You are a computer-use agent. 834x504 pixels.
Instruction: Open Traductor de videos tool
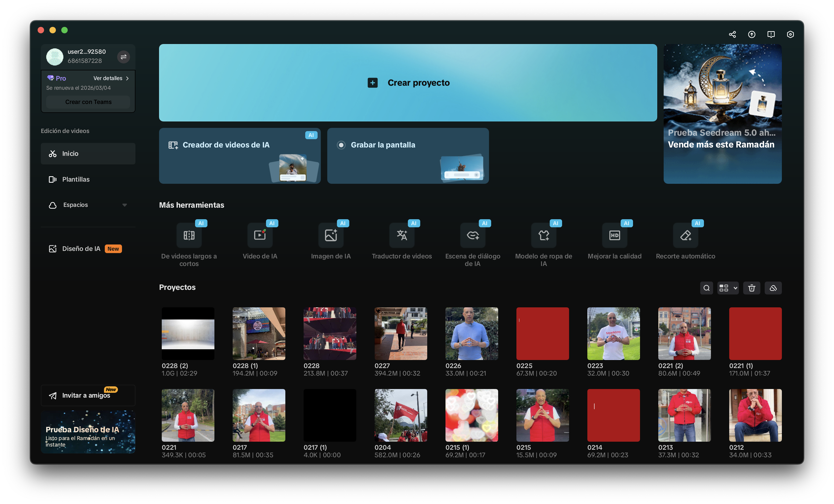point(401,236)
